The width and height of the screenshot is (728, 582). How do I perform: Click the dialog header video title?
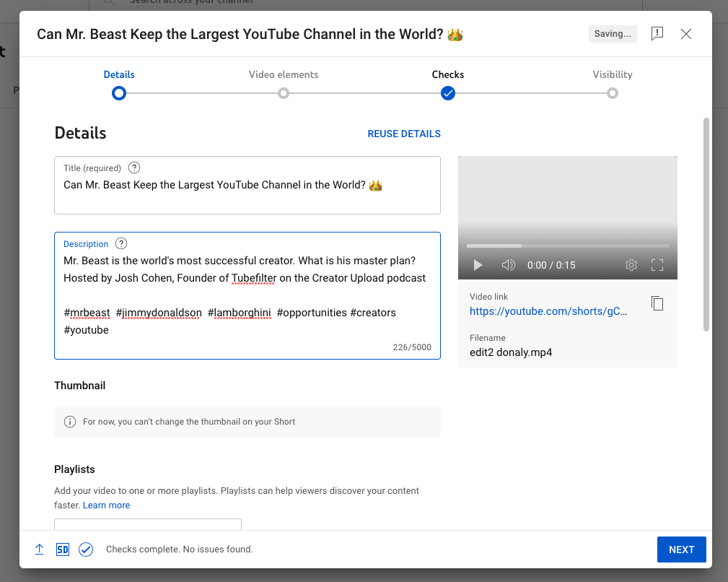pos(250,34)
